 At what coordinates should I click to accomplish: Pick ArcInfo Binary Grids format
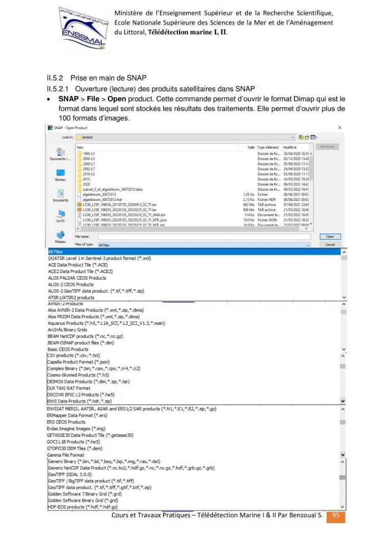tap(67, 330)
